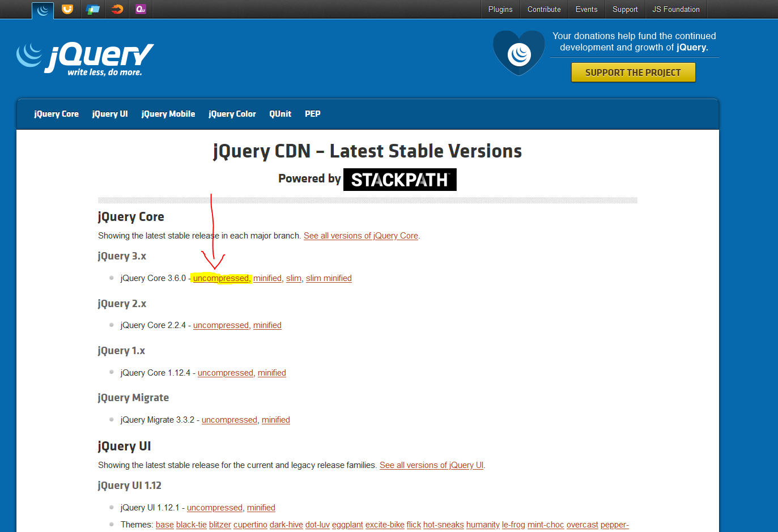Click the 'jQuery Core 3.6.0' list item text
Viewport: 778px width, 532px height.
pos(153,278)
